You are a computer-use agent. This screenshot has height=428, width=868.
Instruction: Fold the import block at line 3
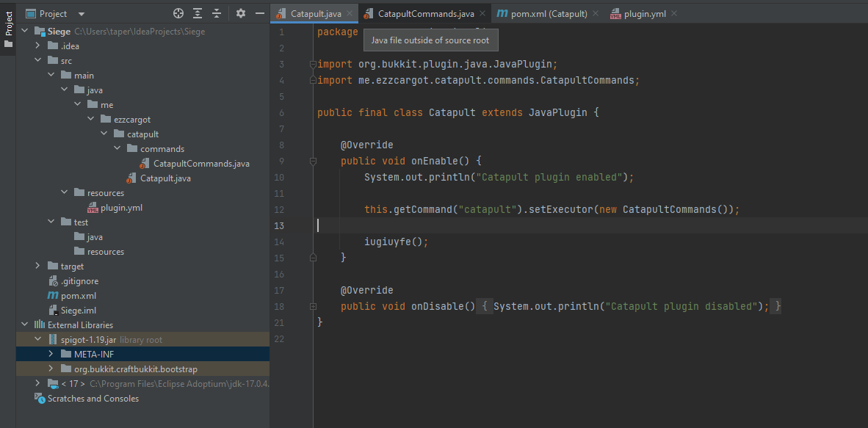coord(313,64)
